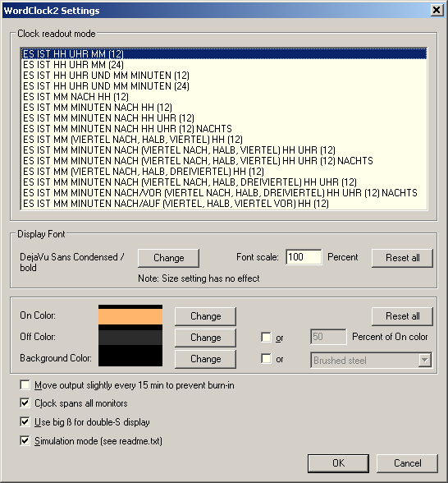Reset all display font settings
Viewport: 448px width, 483px height.
402,258
